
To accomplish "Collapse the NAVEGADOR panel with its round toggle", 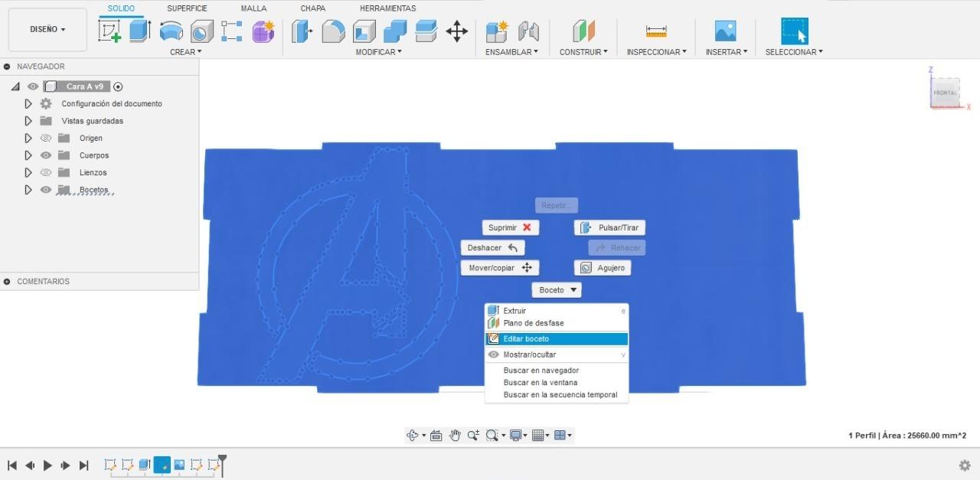I will pyautogui.click(x=7, y=67).
